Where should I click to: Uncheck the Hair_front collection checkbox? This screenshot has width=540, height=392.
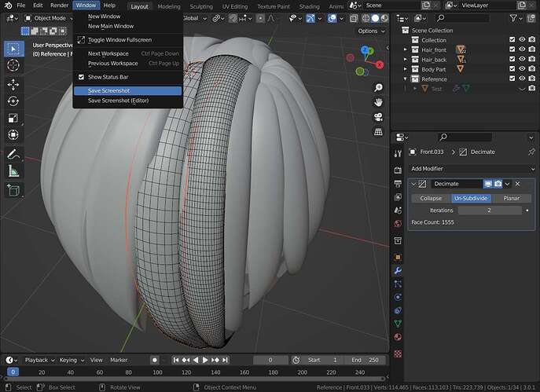click(512, 49)
